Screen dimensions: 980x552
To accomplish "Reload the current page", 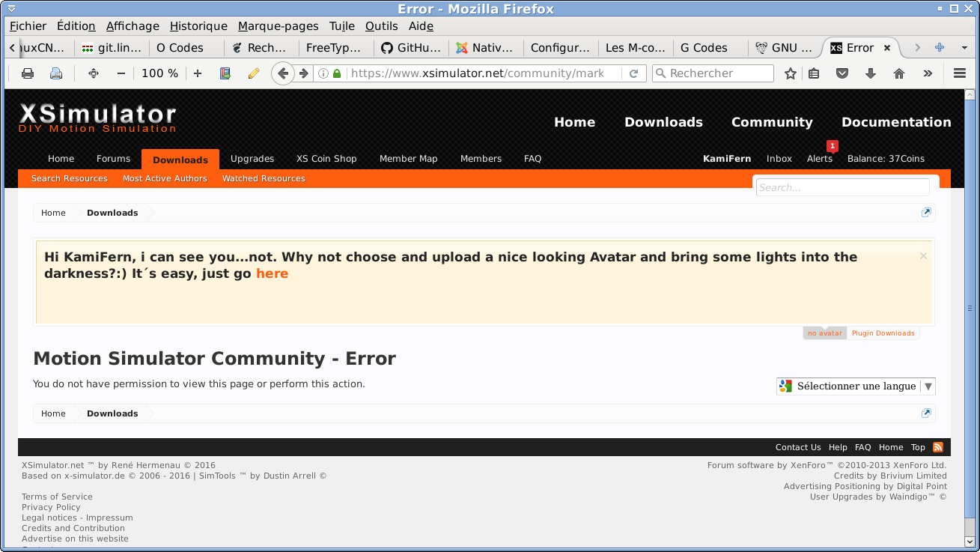I will click(633, 73).
